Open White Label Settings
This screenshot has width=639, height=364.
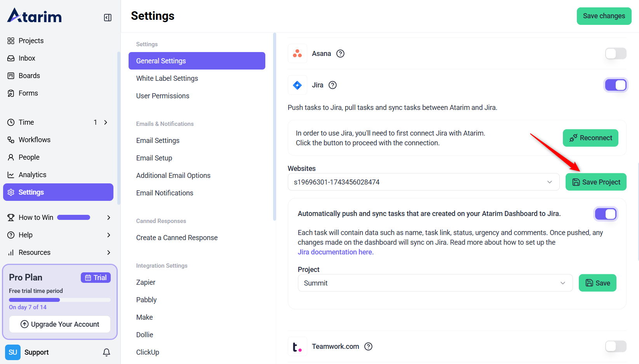tap(167, 78)
